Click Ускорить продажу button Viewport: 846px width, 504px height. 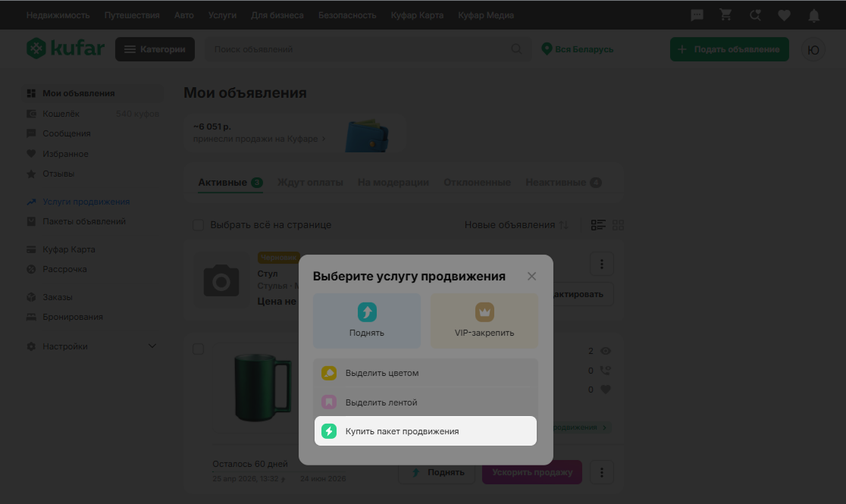[532, 472]
